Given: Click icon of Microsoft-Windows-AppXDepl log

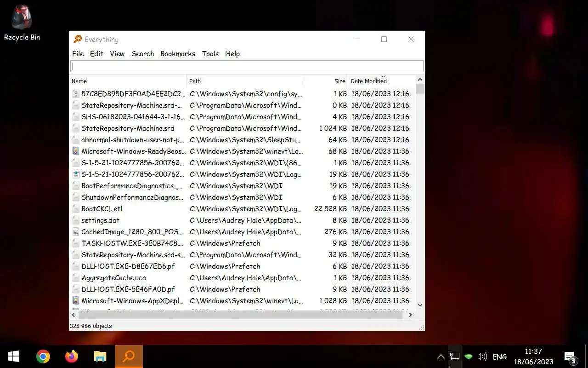Looking at the screenshot, I should point(76,301).
